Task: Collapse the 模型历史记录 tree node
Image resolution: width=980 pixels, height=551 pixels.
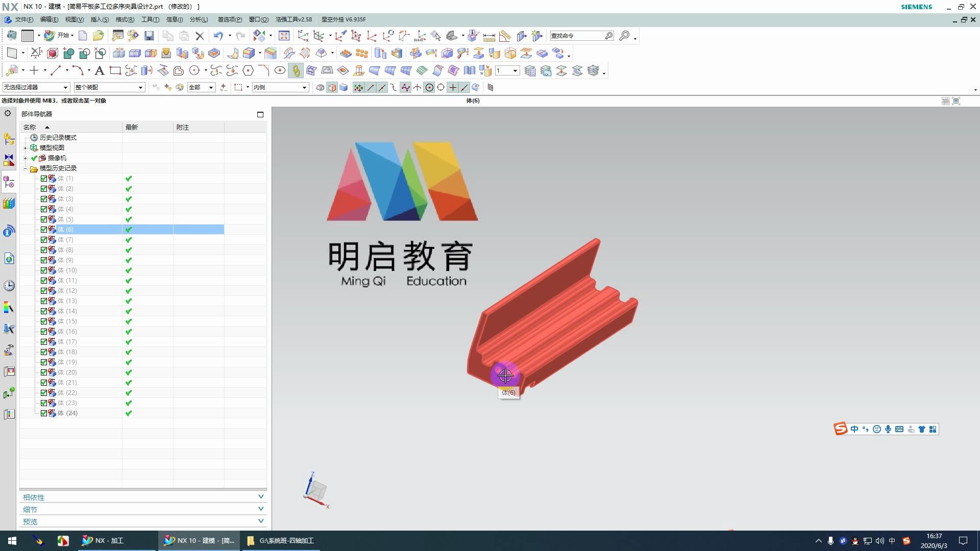Action: point(25,168)
